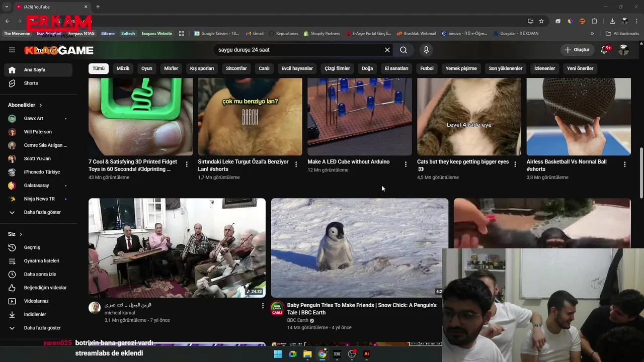Open options for 3D Printed Fidget Toys video

pos(187,164)
